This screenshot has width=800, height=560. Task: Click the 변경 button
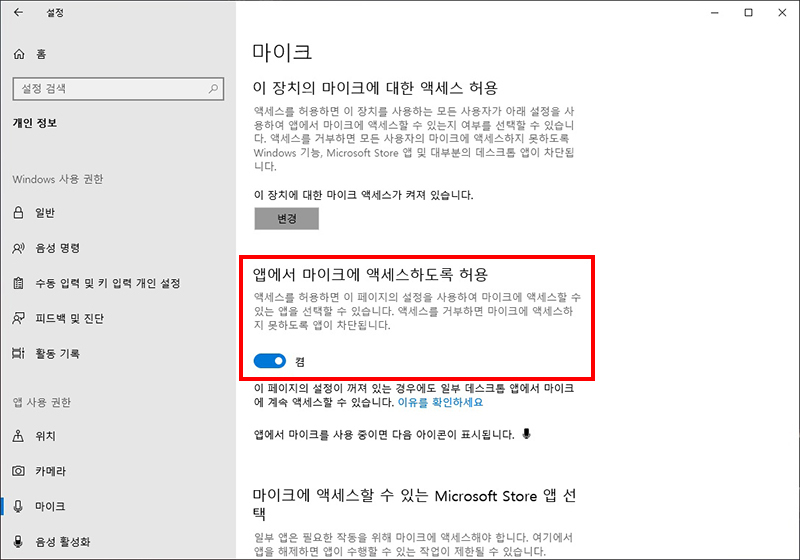point(287,218)
